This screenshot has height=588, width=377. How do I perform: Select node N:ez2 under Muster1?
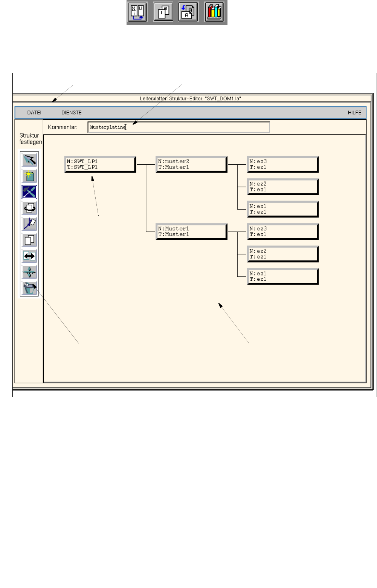tap(283, 254)
